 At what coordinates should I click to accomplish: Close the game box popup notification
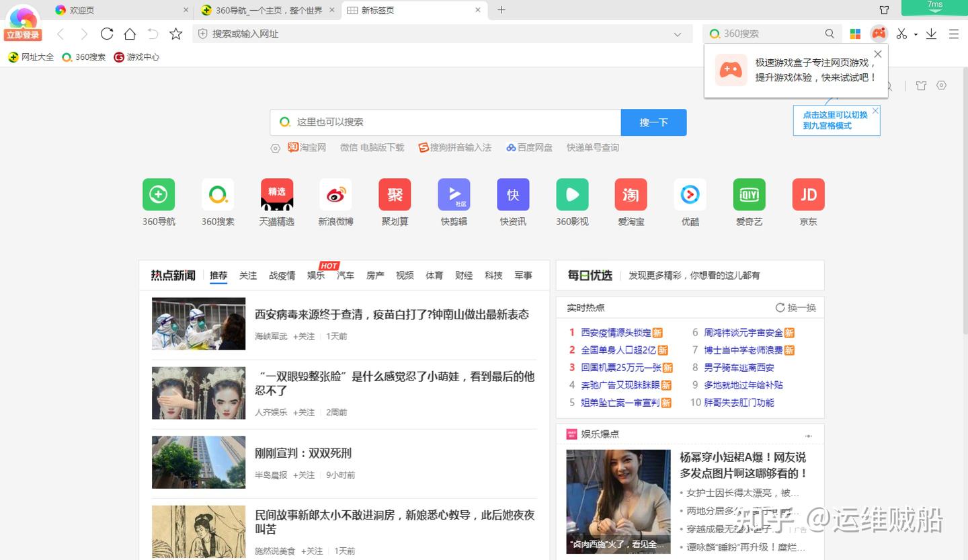878,54
